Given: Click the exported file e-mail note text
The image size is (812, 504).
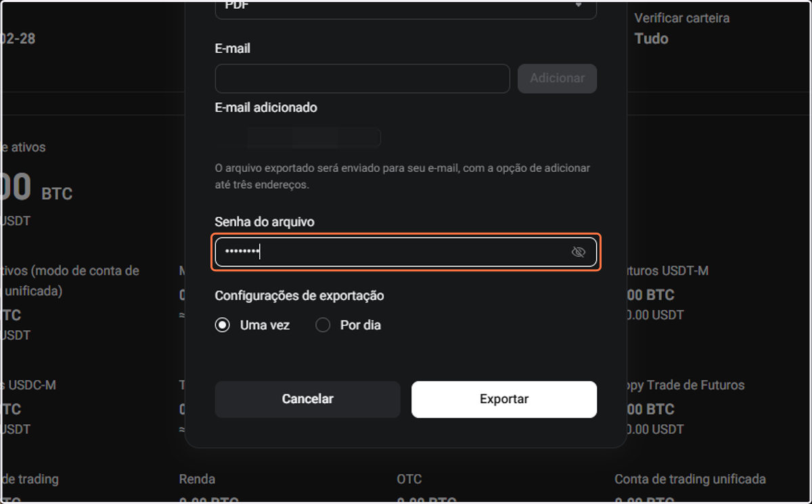Looking at the screenshot, I should 402,176.
